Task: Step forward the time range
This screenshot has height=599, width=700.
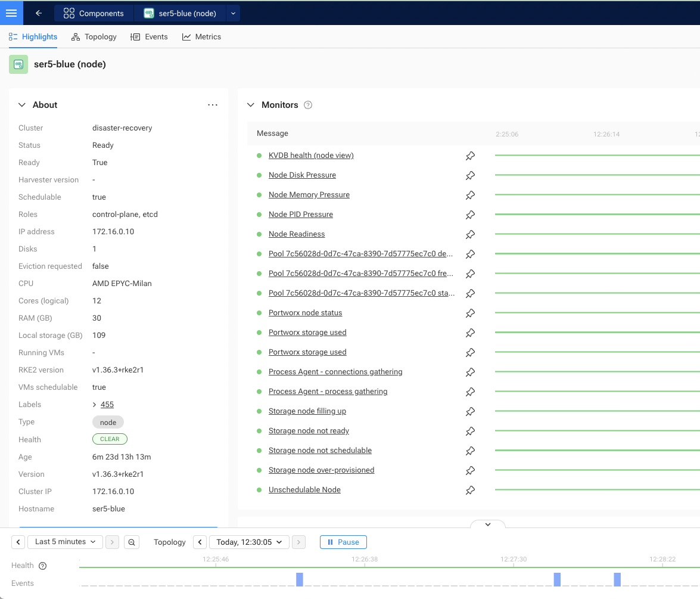Action: click(x=112, y=542)
